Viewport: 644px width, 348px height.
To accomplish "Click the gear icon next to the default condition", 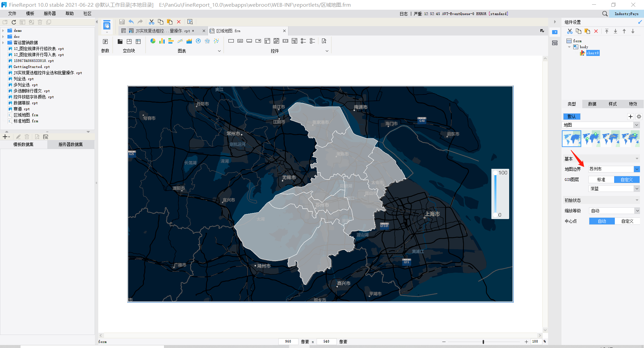I will (639, 117).
